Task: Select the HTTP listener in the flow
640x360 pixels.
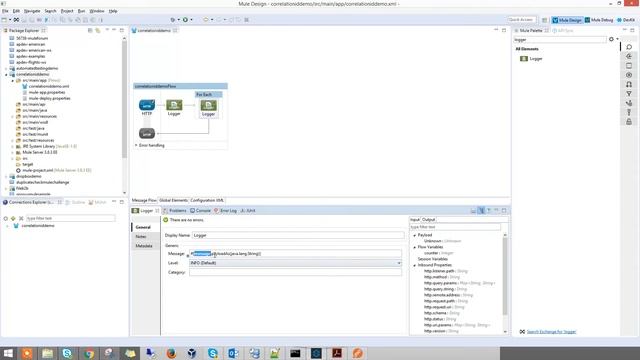Action: tap(147, 105)
